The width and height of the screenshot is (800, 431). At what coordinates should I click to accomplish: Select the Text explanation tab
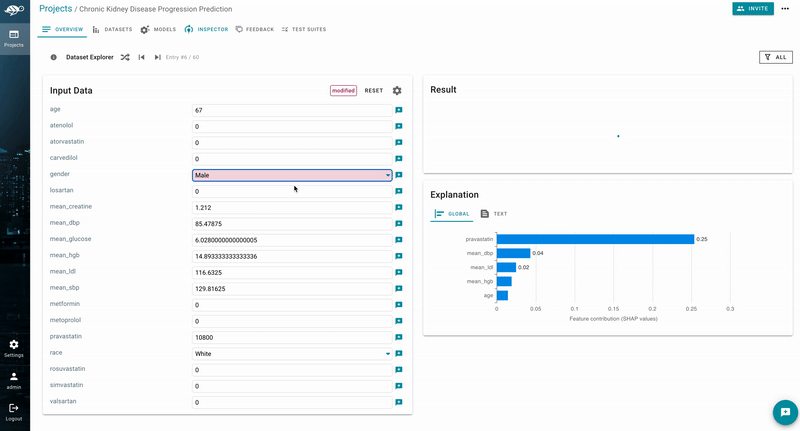coord(494,214)
